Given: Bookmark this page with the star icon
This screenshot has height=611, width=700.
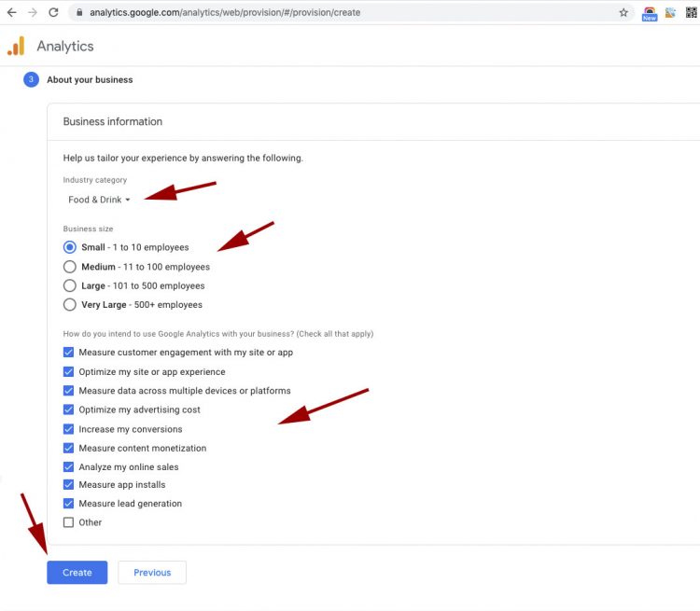Looking at the screenshot, I should point(623,12).
